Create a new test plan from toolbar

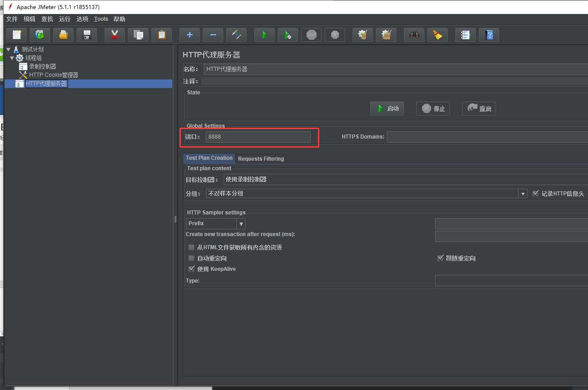point(17,35)
